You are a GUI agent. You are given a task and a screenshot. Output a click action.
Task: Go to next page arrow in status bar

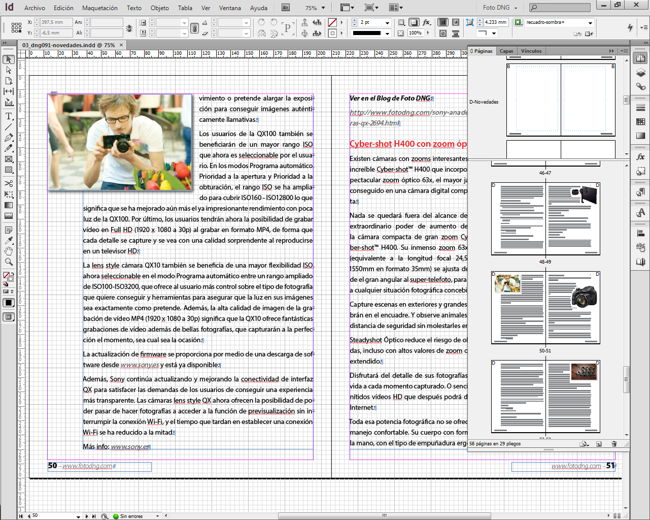(x=87, y=516)
